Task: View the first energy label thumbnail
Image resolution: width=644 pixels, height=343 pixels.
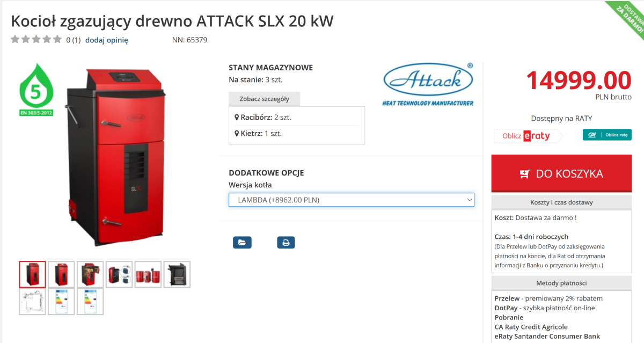Action: coord(61,301)
